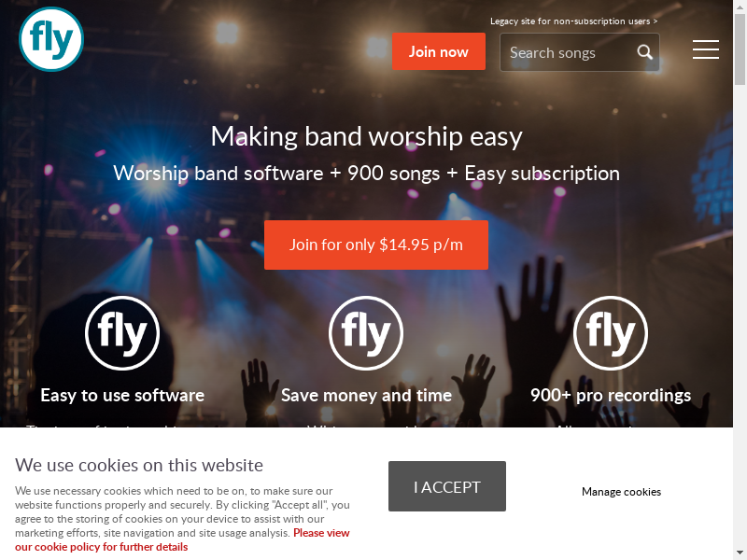Click the Save money and time heading
This screenshot has height=560, width=747.
[366, 395]
